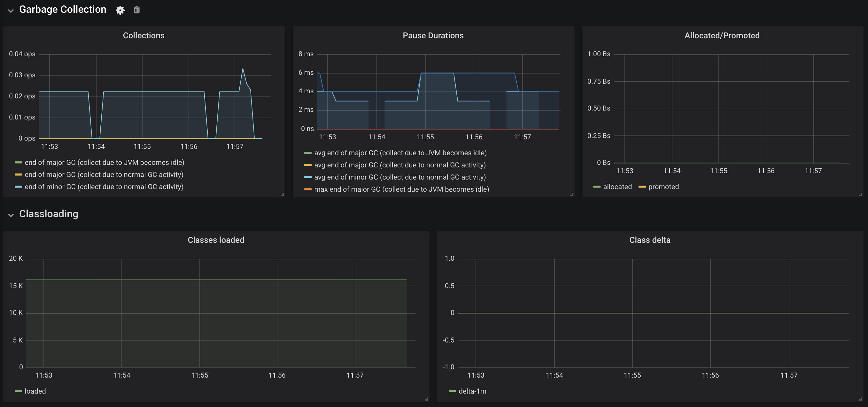
Task: Toggle promoted series in Allocated/Promoted legend
Action: 663,187
